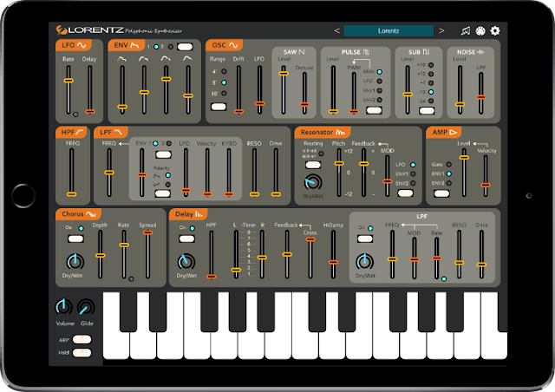Click the LPF section header
Screen dimensions: 555x392
(x=110, y=132)
